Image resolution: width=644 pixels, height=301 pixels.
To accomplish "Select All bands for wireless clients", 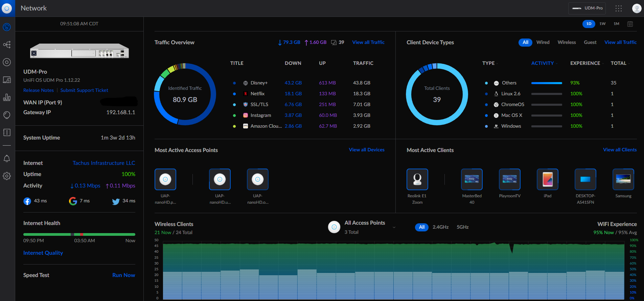I will tap(422, 227).
